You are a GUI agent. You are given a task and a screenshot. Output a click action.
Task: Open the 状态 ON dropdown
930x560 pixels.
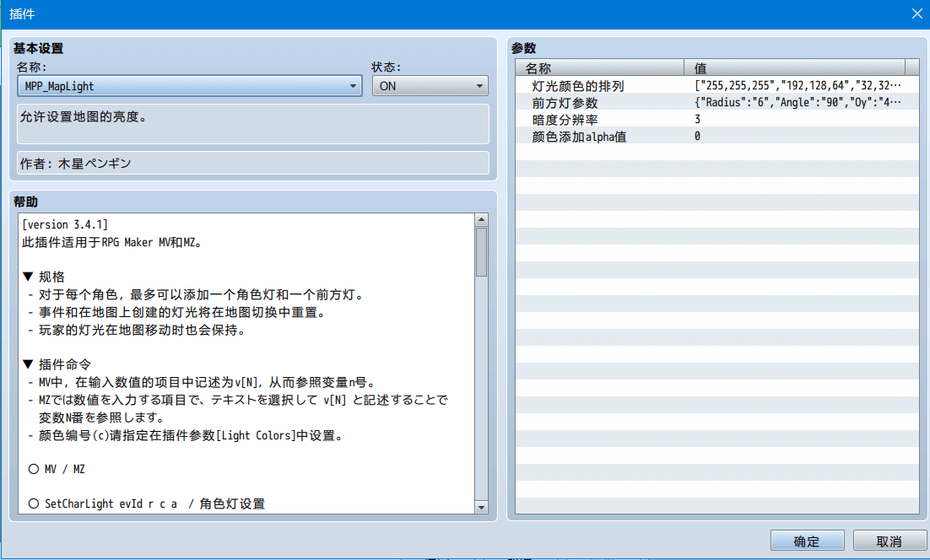[x=430, y=86]
